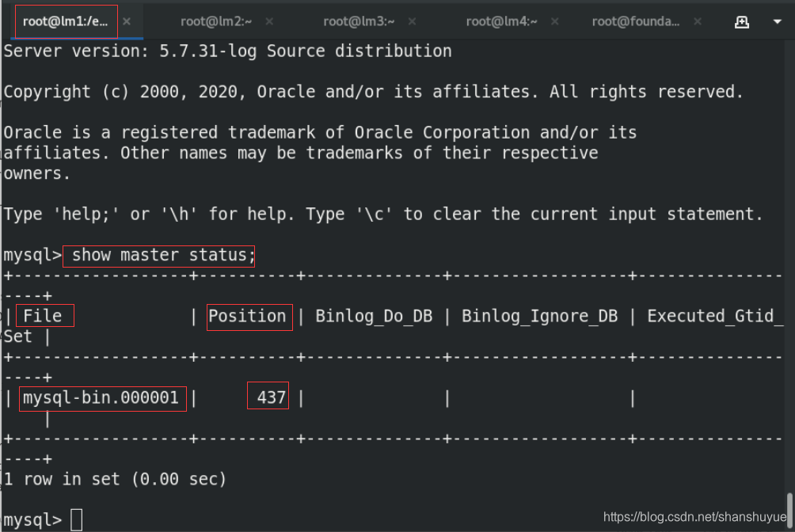Screen dimensions: 795x532
Task: Switch to the root@lm1 terminal tab
Action: (66, 21)
